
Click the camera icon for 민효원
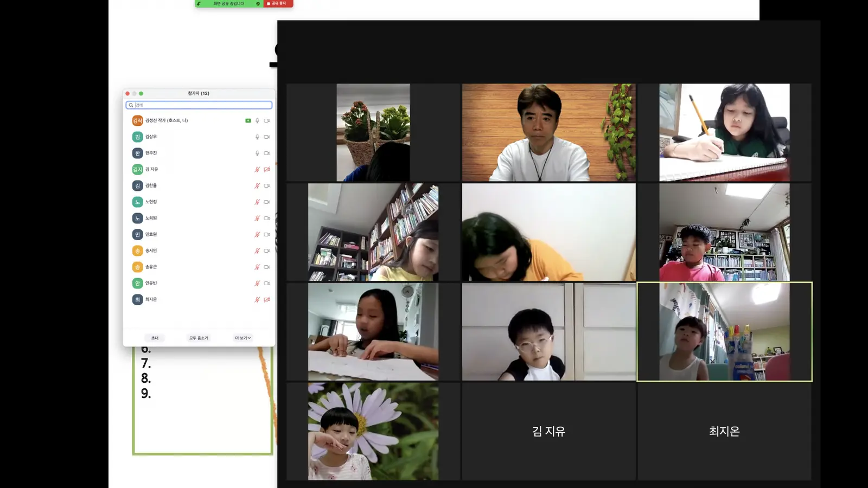click(267, 234)
